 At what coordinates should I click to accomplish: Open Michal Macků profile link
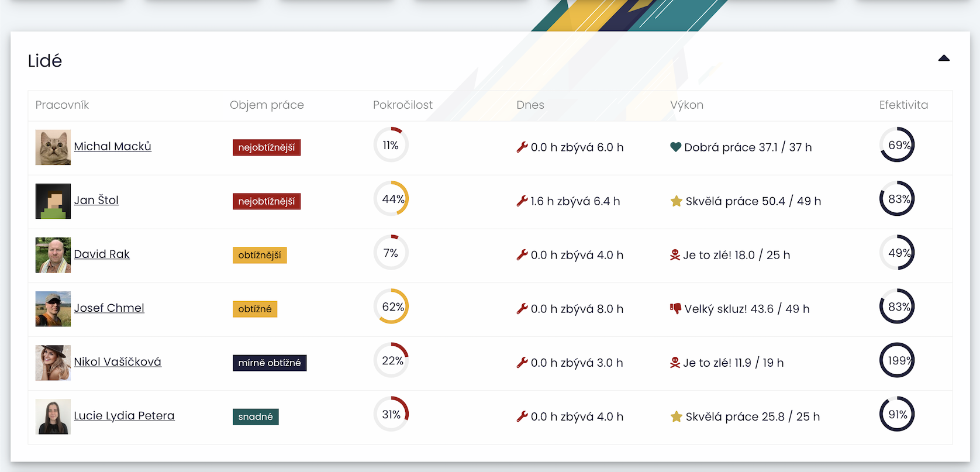pos(112,146)
